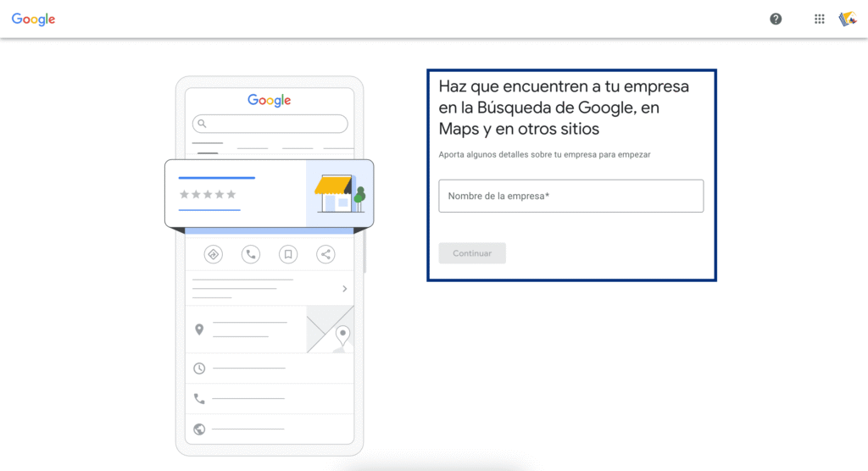868x471 pixels.
Task: Click the map thumbnail in mockup
Action: [x=330, y=329]
